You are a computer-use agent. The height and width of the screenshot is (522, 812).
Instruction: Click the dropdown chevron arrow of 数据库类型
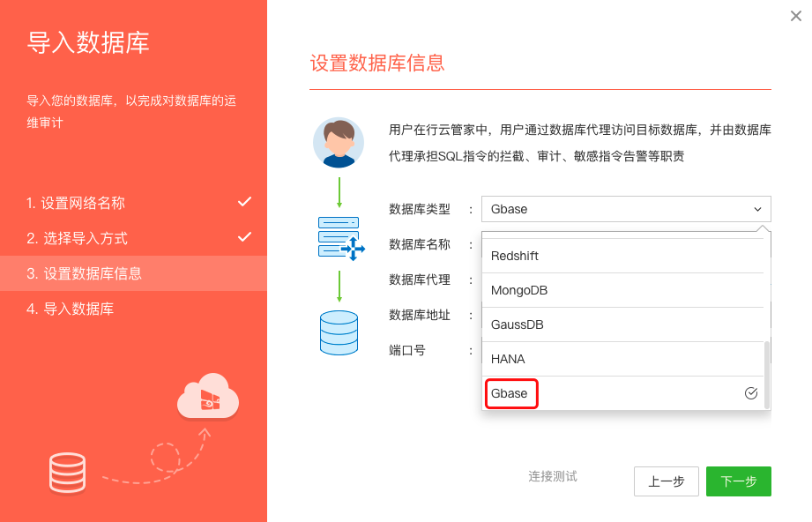(757, 209)
